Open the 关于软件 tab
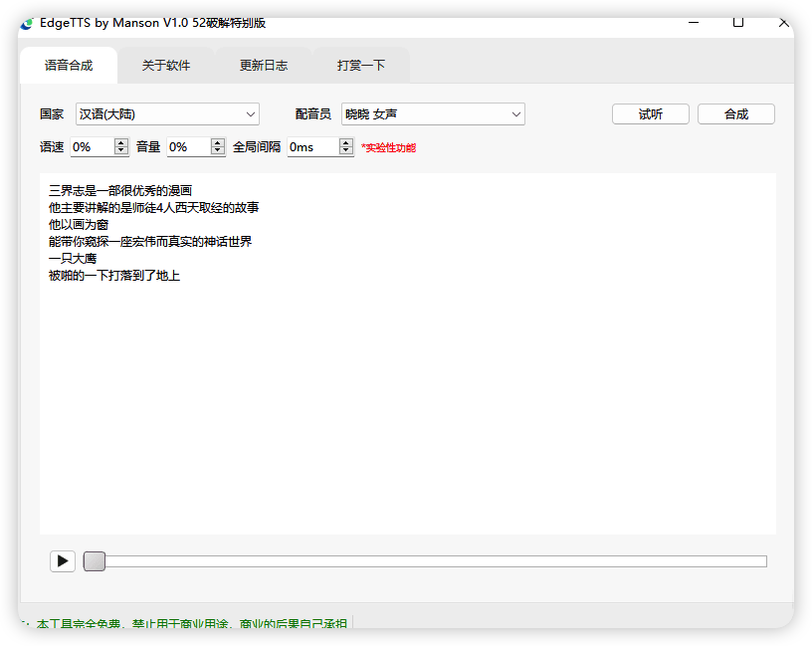This screenshot has height=646, width=812. 166,66
